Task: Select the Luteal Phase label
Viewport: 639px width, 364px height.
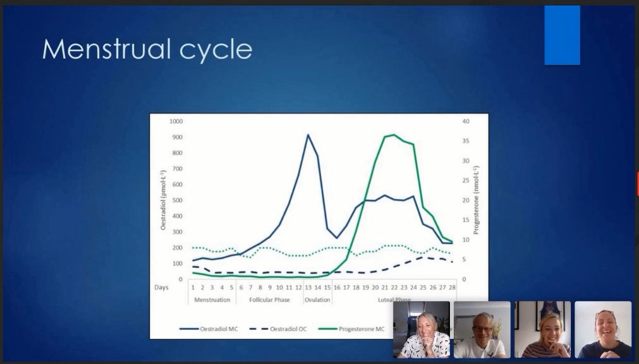Action: (394, 299)
